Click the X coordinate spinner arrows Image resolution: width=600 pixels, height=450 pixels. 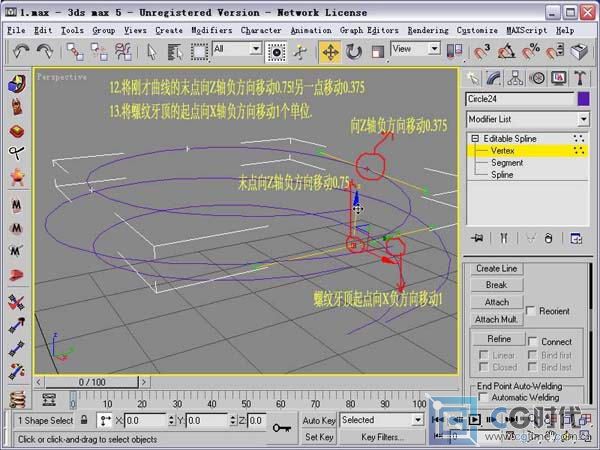point(171,421)
